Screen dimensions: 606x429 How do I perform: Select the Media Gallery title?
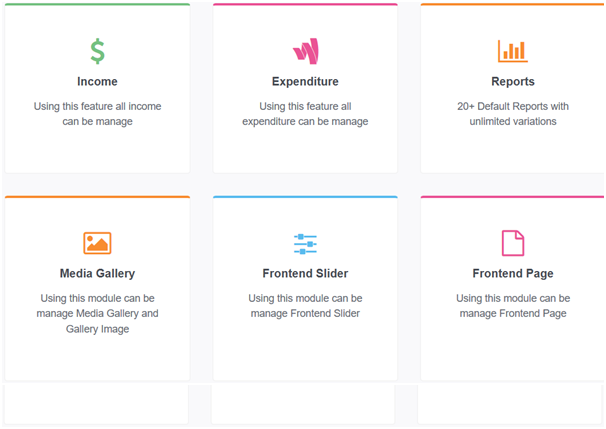(x=97, y=274)
